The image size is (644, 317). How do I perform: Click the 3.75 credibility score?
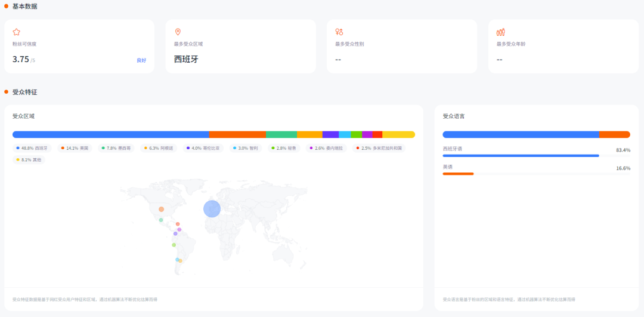20,59
